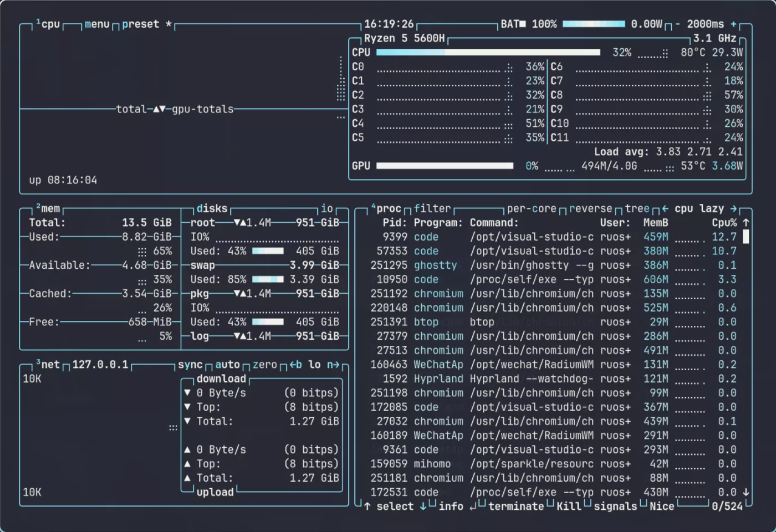Click the Kill button in proc footer
776x532 pixels.
(x=569, y=507)
